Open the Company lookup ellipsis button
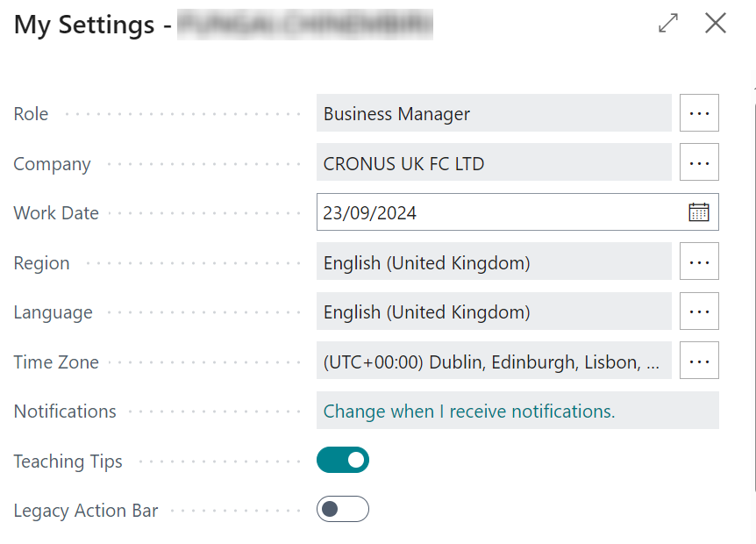Screen dimensions: 756x544 pyautogui.click(x=699, y=162)
